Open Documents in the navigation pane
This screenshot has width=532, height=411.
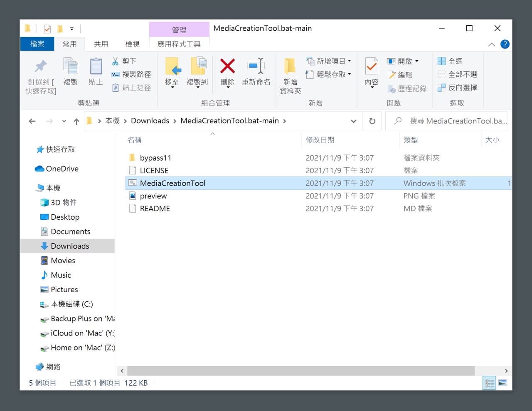point(70,232)
